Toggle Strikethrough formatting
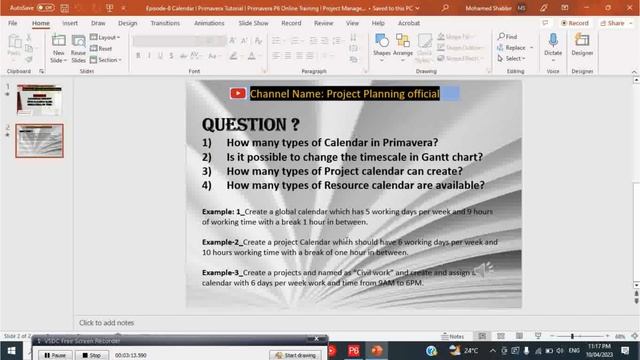 coord(183,56)
